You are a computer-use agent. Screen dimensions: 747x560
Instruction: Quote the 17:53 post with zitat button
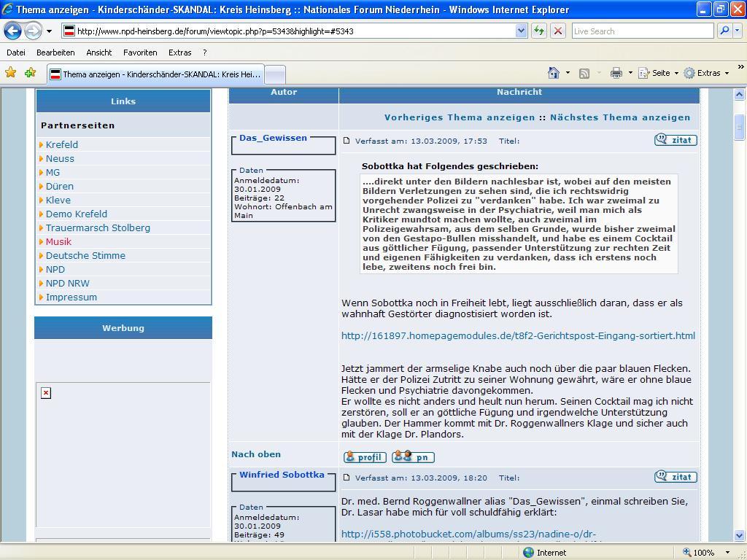tap(676, 139)
